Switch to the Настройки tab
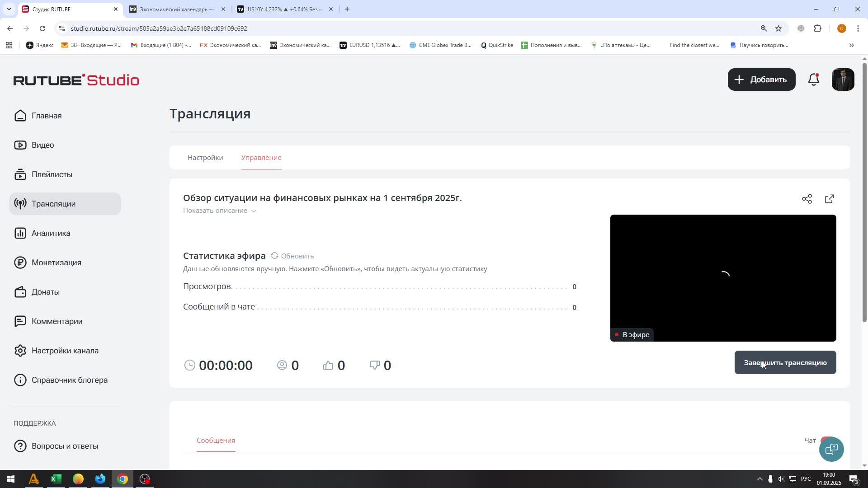The width and height of the screenshot is (868, 488). [205, 158]
